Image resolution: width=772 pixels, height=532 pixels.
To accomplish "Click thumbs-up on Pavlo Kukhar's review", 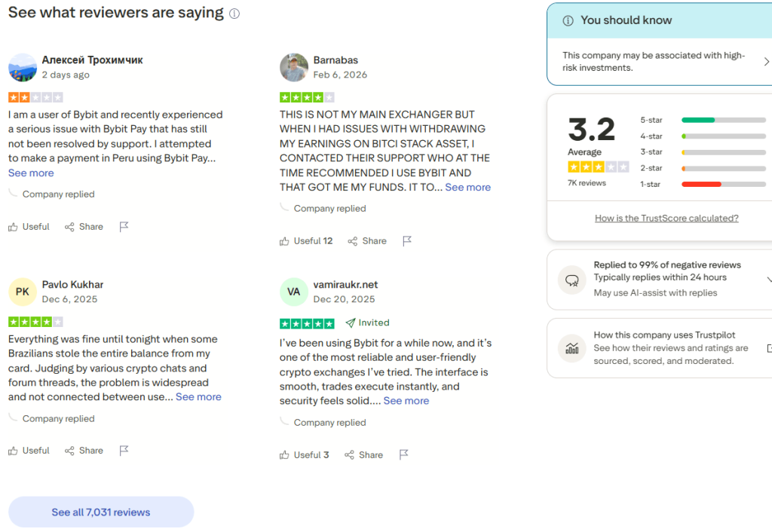I will pyautogui.click(x=14, y=451).
